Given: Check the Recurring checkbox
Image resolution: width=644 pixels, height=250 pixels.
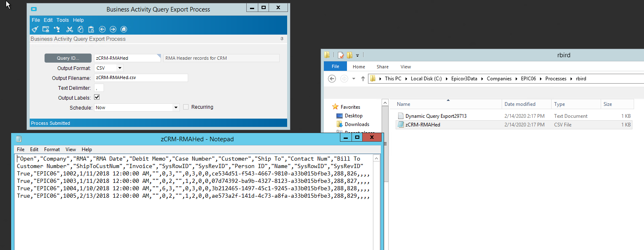Looking at the screenshot, I should (x=186, y=107).
